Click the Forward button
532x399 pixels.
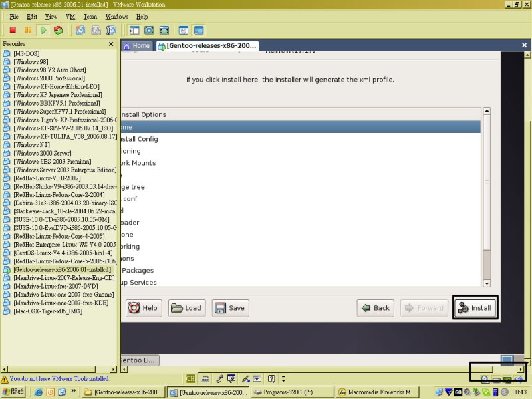coord(424,308)
